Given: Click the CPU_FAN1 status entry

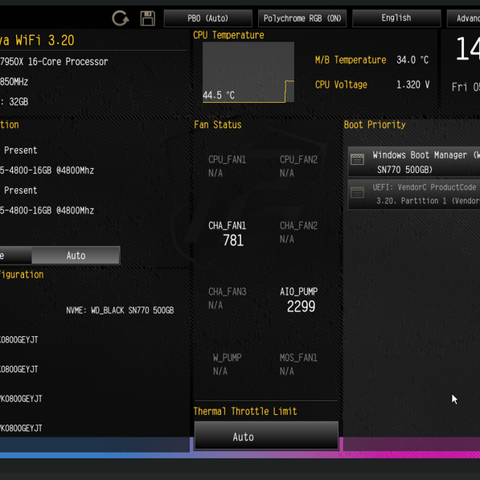Looking at the screenshot, I should [227, 166].
